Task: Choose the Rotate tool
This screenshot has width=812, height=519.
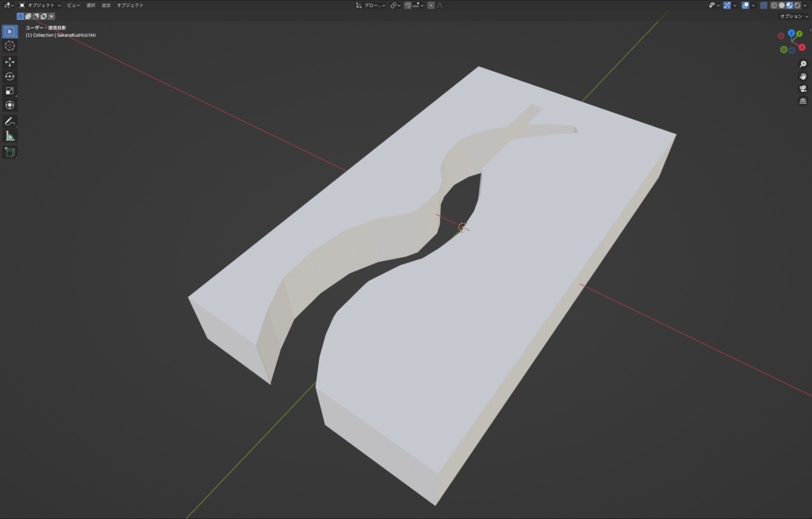Action: tap(10, 76)
